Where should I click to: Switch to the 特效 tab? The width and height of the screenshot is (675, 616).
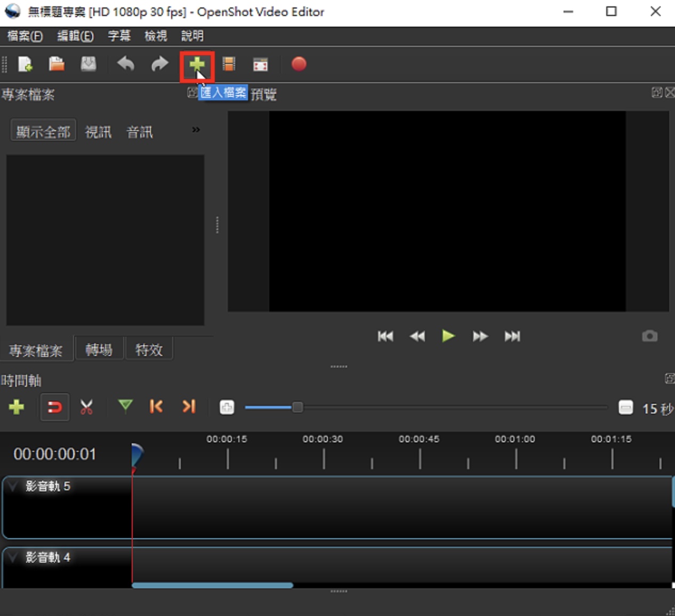pos(149,350)
